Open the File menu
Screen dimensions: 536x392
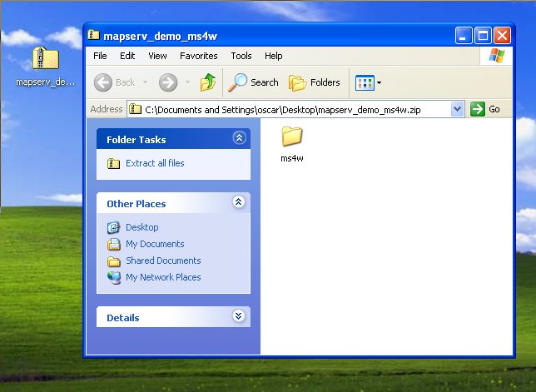coord(100,56)
